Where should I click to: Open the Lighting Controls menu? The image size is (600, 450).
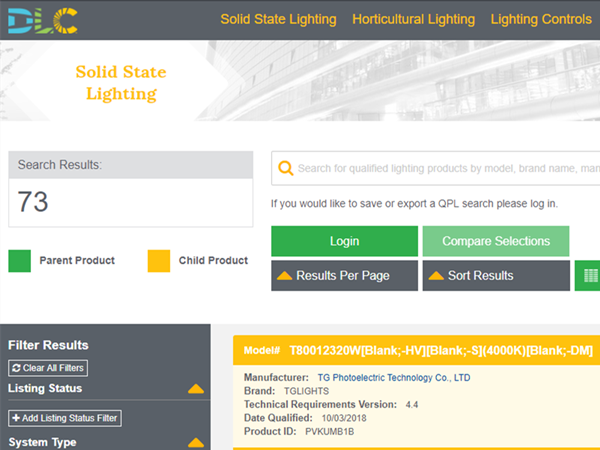[541, 19]
